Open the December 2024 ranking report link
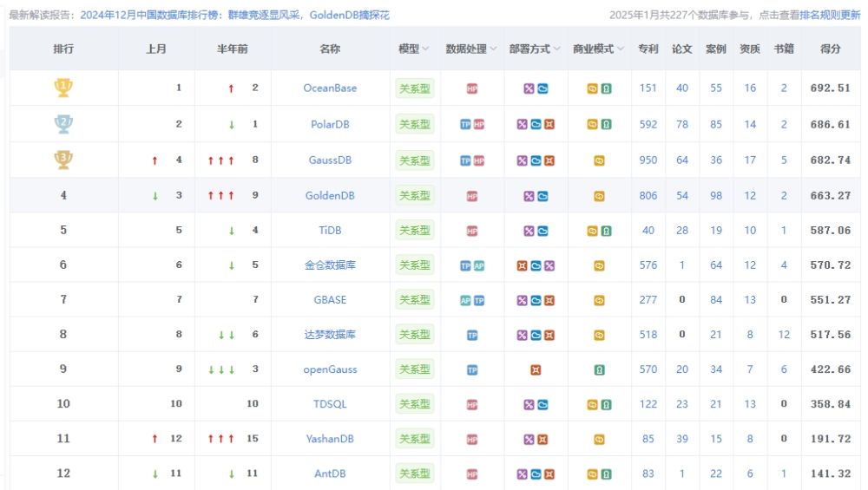The width and height of the screenshot is (868, 490). pos(234,15)
